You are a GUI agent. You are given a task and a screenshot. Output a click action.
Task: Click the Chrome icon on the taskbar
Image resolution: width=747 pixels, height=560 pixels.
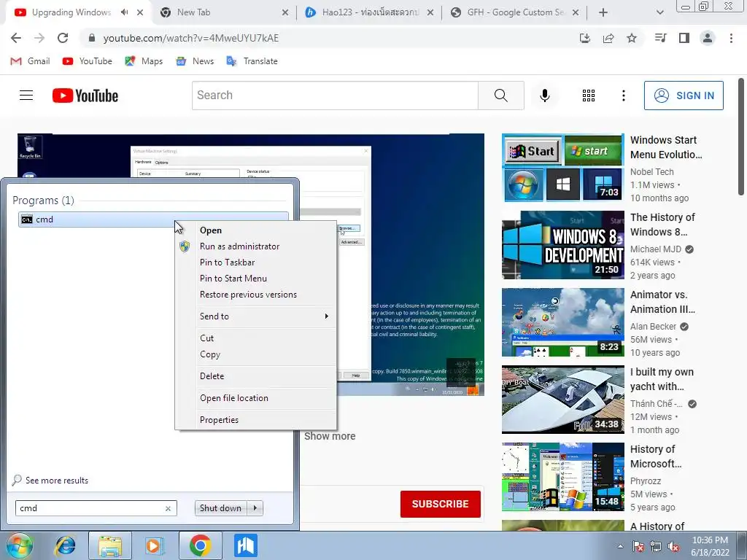200,545
